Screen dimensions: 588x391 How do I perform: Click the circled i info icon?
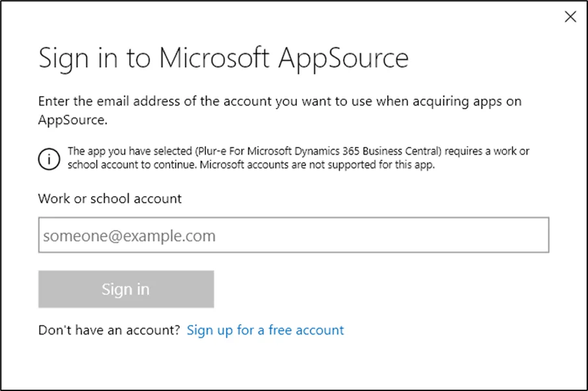(x=49, y=158)
